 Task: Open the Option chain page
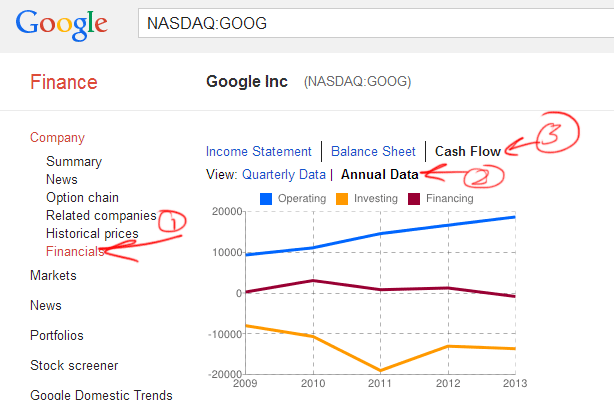point(82,197)
